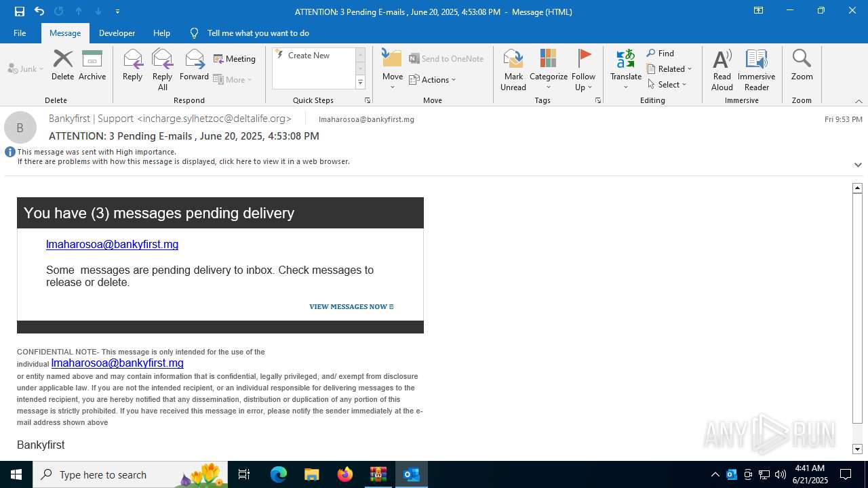Read the message aloud
Viewport: 868px width, 488px height.
pyautogui.click(x=722, y=70)
